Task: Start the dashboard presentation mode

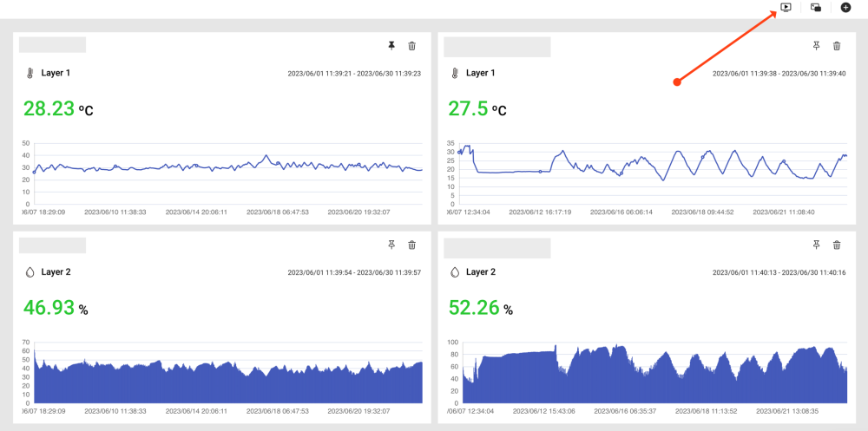Action: (786, 7)
